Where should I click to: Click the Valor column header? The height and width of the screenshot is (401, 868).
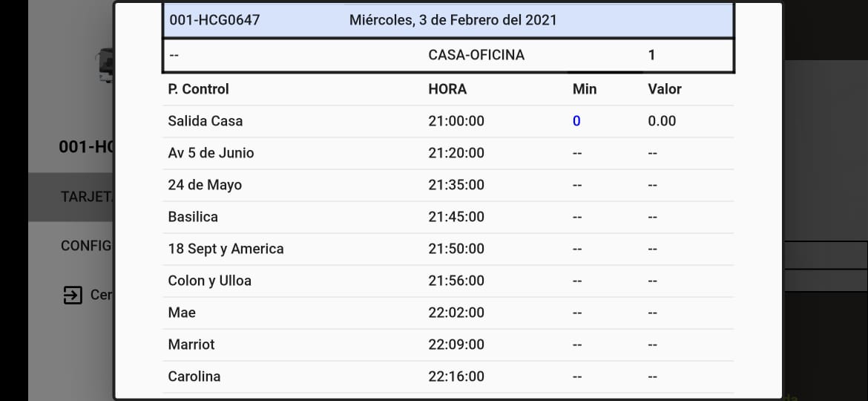click(x=664, y=89)
